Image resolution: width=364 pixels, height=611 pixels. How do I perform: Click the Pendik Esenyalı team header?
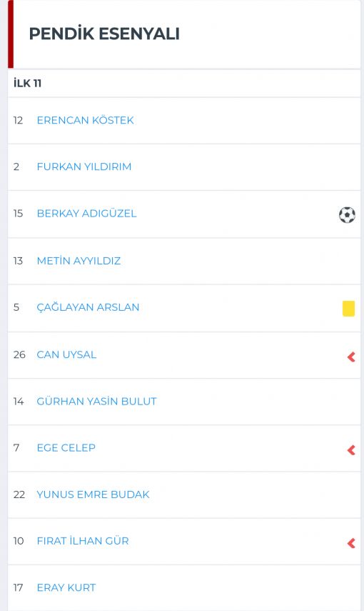tap(104, 34)
